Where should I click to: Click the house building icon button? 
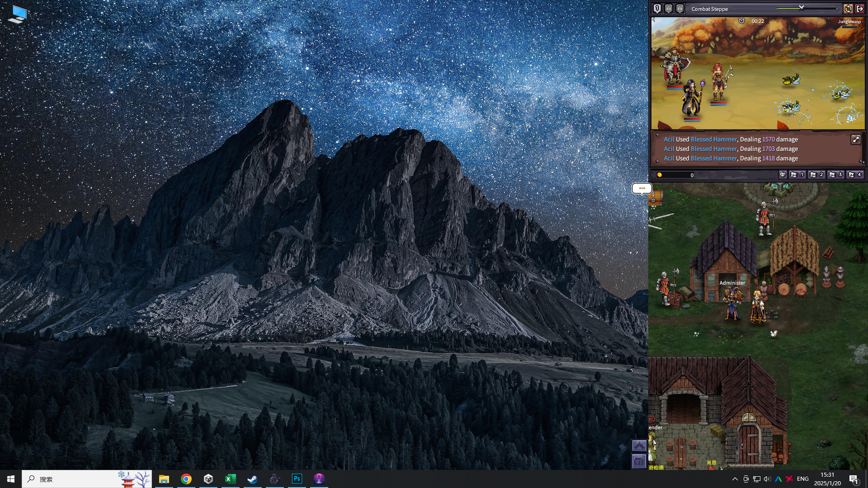(x=639, y=461)
